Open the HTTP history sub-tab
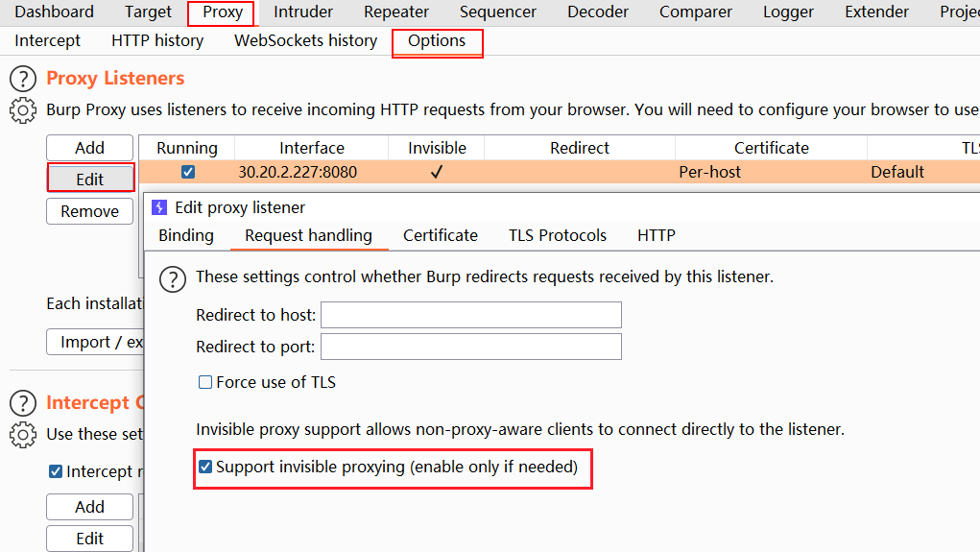Screen dimensions: 980x552 [x=157, y=40]
